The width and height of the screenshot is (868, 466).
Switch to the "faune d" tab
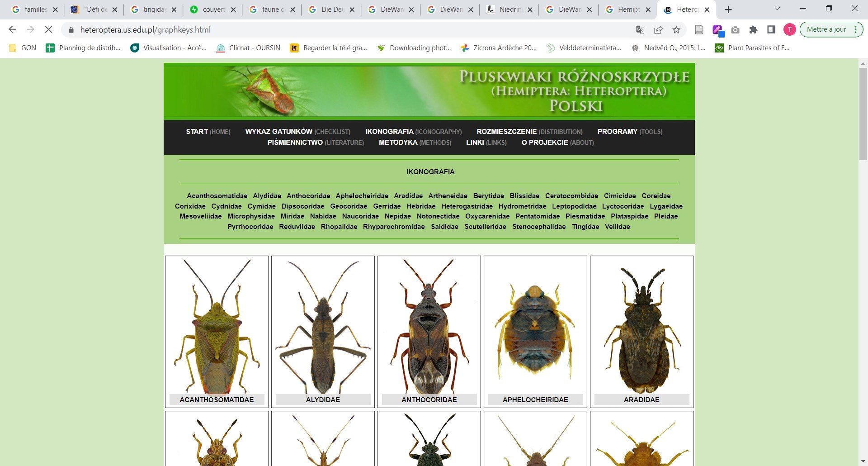pos(272,10)
